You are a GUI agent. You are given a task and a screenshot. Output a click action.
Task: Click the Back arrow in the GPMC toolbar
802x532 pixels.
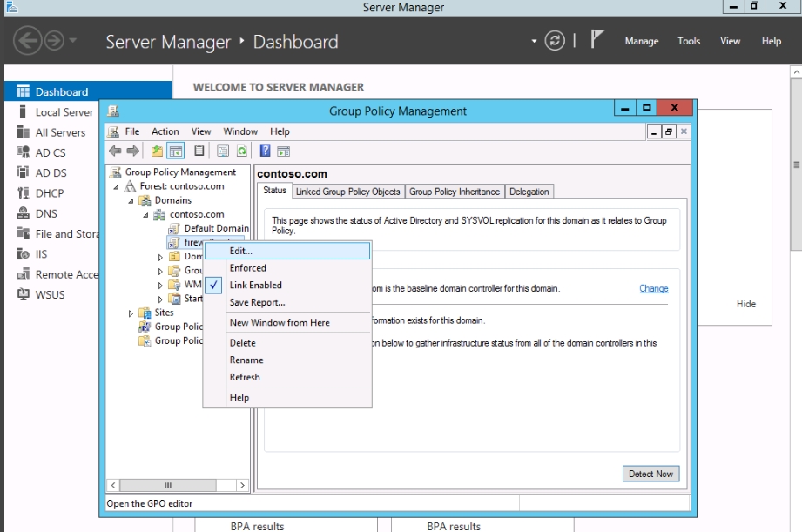click(x=115, y=151)
